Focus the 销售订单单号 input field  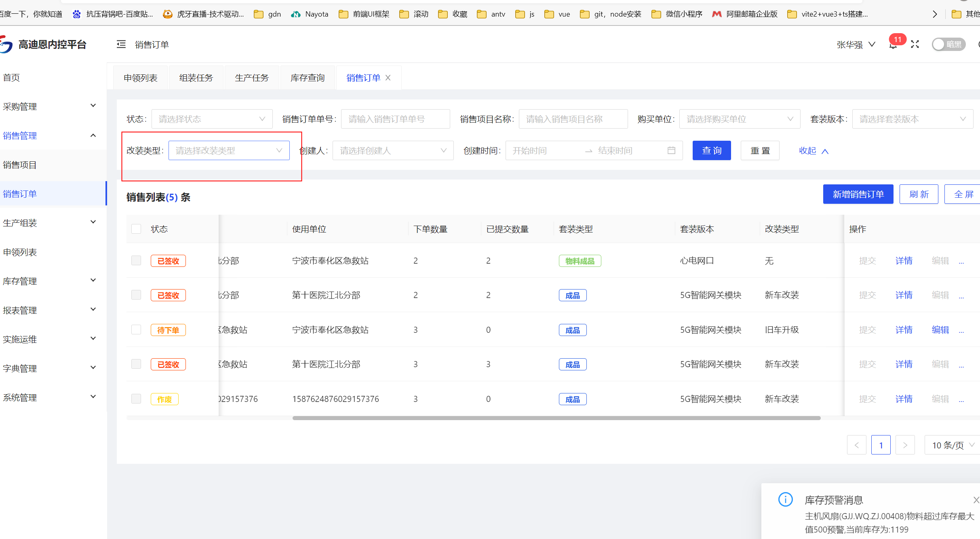coord(395,119)
